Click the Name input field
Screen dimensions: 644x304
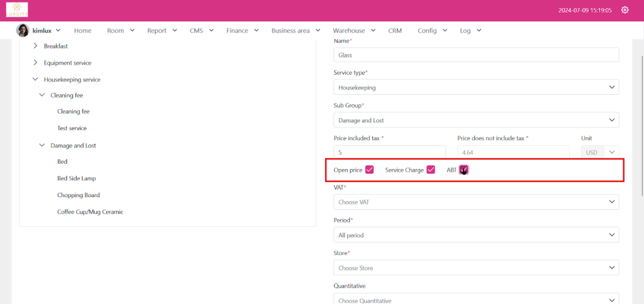[x=475, y=55]
